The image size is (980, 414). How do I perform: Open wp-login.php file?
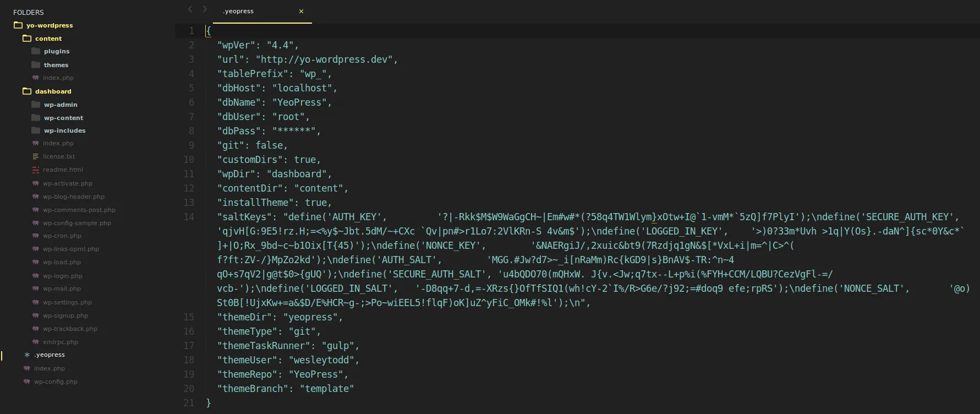point(63,276)
